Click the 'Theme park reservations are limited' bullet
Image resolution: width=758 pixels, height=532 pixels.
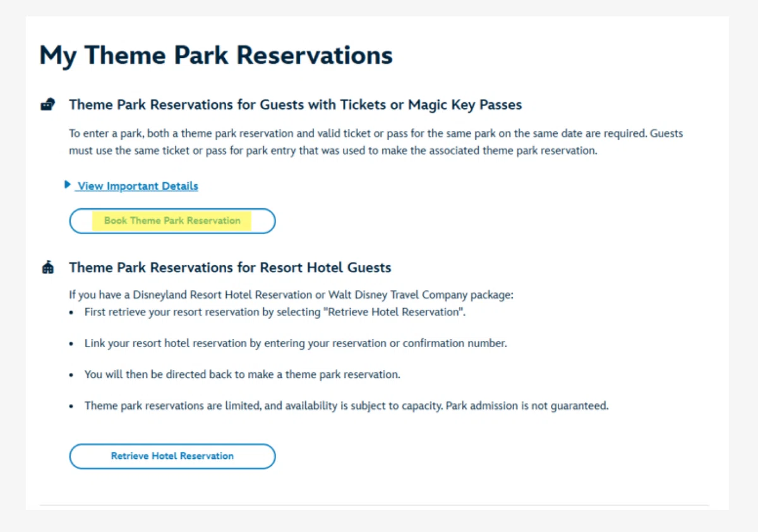point(347,406)
